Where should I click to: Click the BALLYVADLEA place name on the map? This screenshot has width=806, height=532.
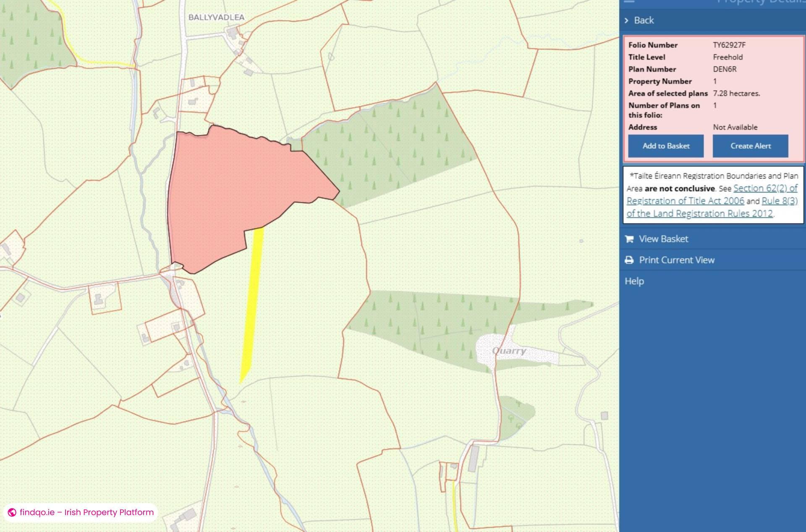point(217,18)
